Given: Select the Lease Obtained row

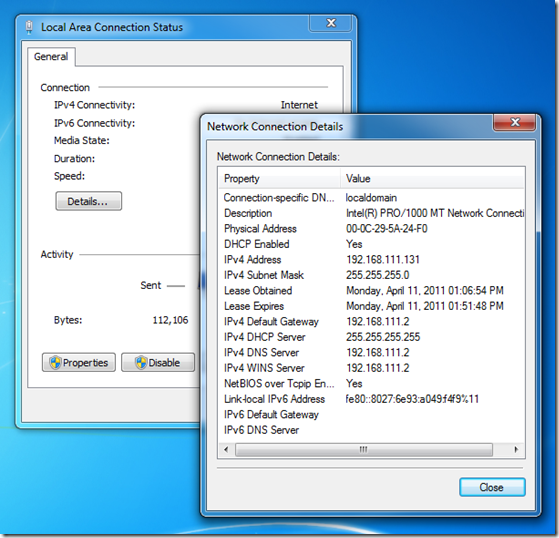Looking at the screenshot, I should tap(371, 291).
